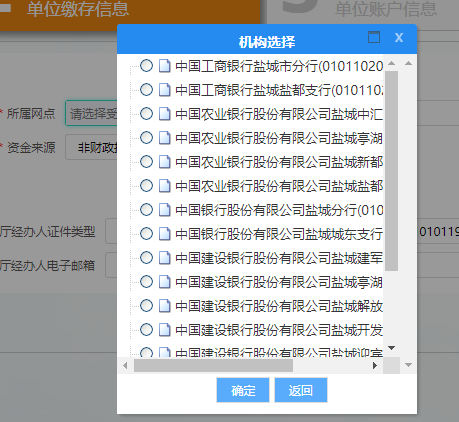Click document icon beside 中国工商银行盐城市分行

[164, 66]
